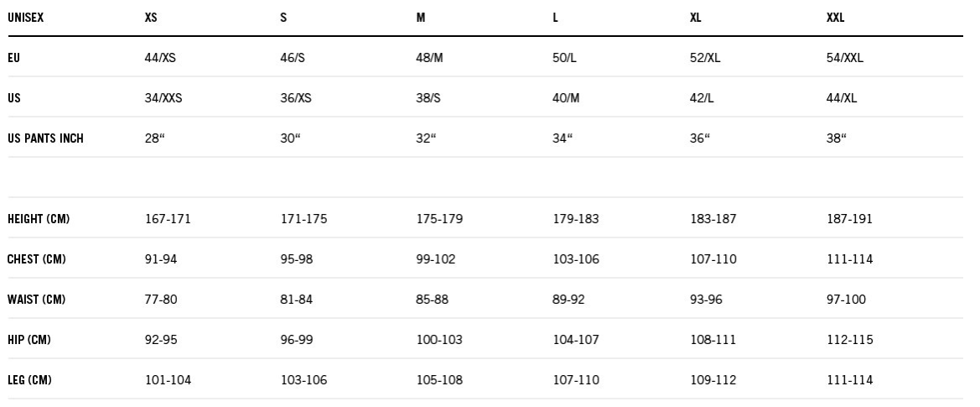Select the XXL column header
The image size is (980, 407).
coord(835,18)
